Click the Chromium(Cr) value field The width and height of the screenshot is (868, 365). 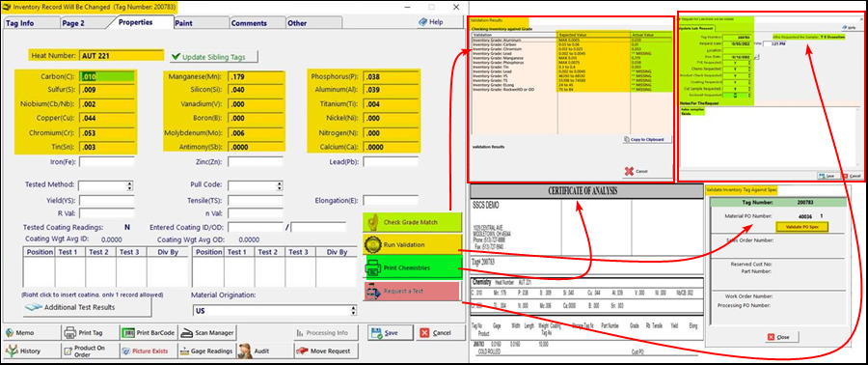coord(106,133)
